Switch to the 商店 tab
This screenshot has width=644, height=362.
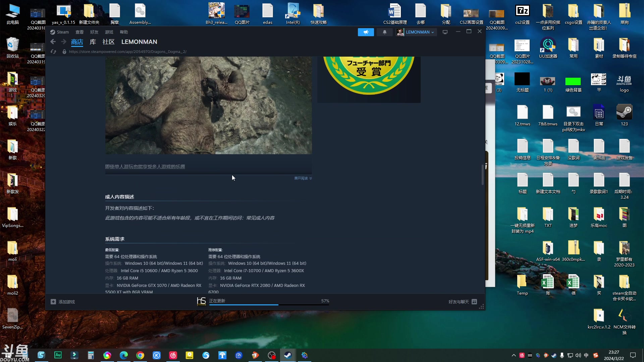click(x=77, y=42)
